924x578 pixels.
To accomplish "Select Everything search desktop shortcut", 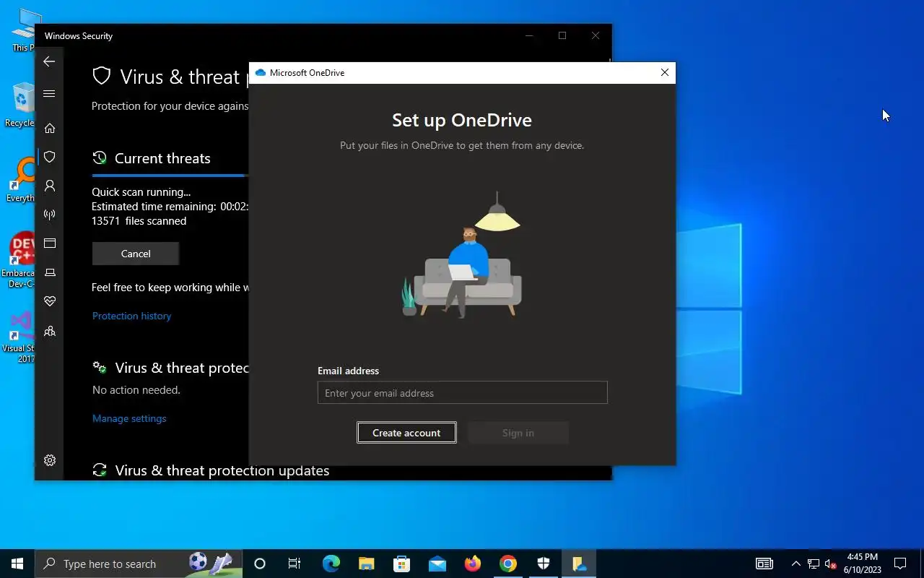I will [19, 181].
